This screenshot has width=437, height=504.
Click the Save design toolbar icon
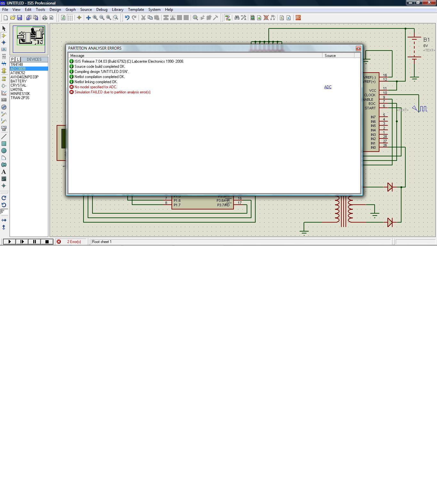pos(20,18)
